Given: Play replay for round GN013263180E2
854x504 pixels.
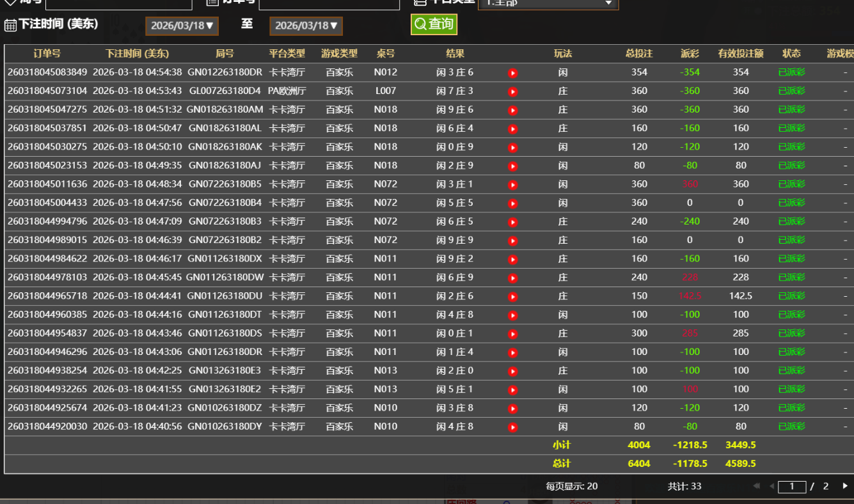Looking at the screenshot, I should point(512,390).
